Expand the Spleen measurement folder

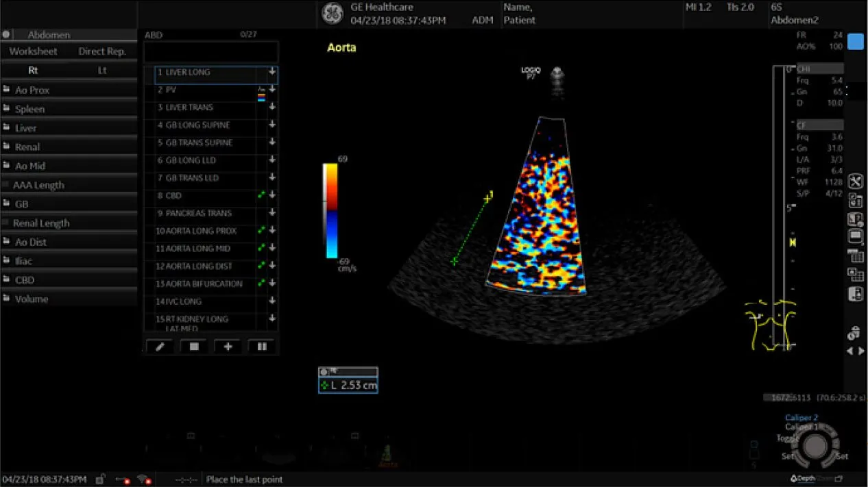point(29,109)
